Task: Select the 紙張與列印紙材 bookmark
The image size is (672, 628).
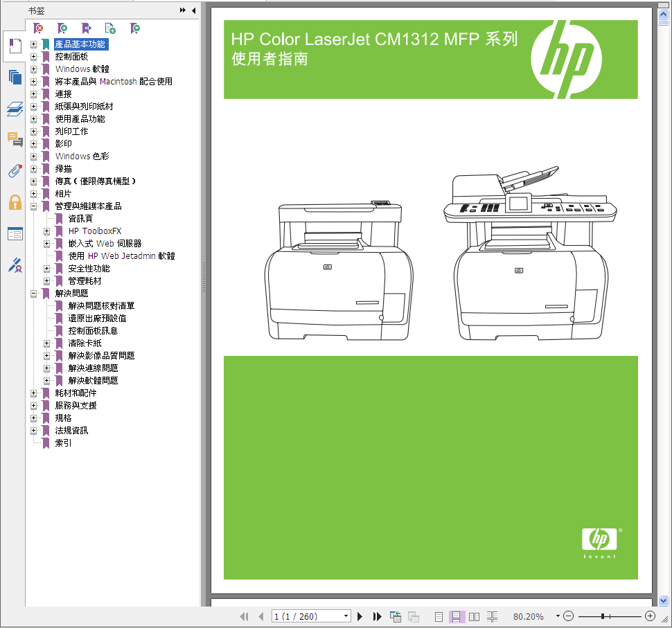Action: point(84,106)
